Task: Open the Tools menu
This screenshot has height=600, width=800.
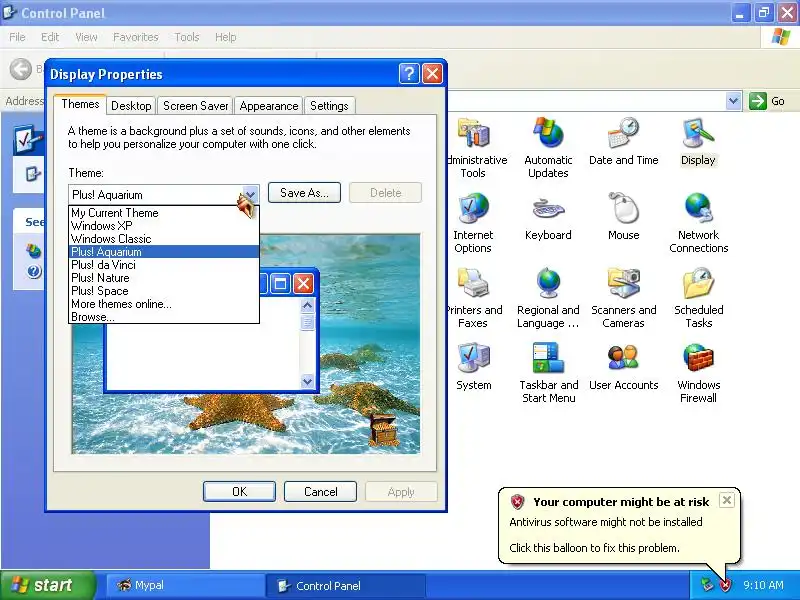Action: point(187,37)
